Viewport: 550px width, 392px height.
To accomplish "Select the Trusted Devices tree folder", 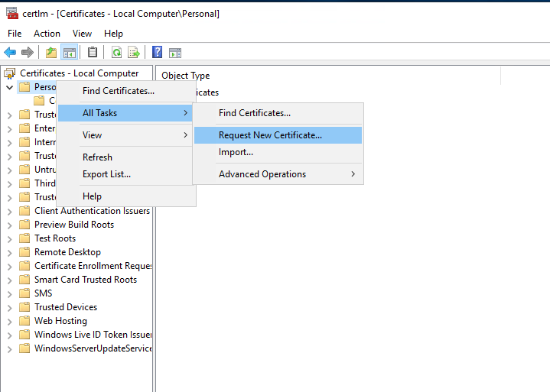I will click(x=65, y=307).
